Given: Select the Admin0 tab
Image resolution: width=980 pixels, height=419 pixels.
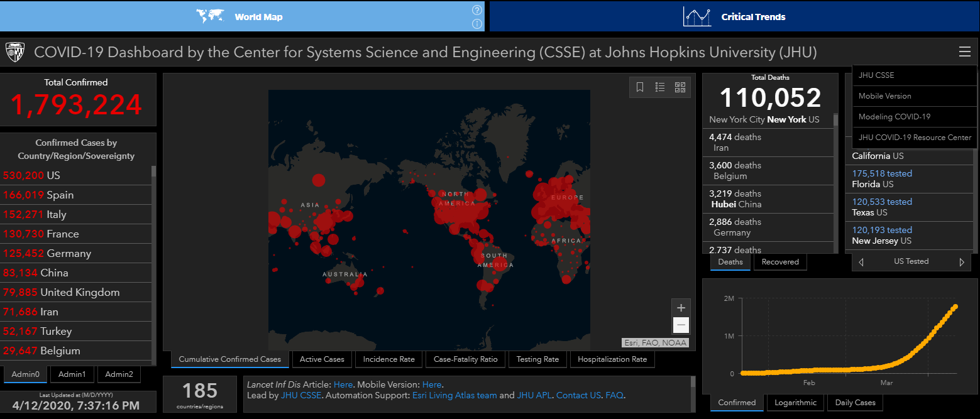Looking at the screenshot, I should click(x=25, y=374).
